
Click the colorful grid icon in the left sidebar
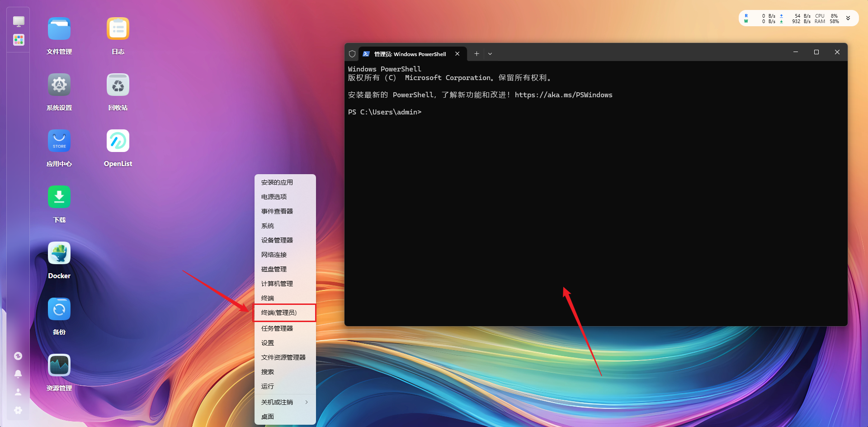(19, 40)
